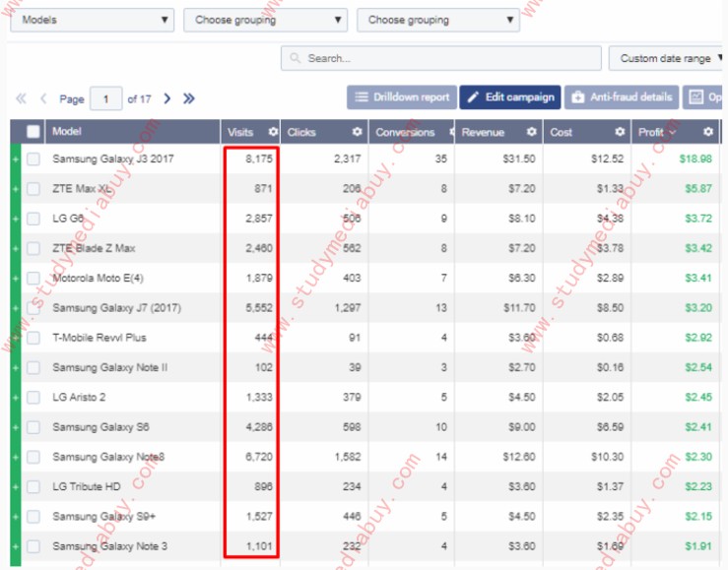The height and width of the screenshot is (570, 728).
Task: Select the Samsung Galaxy S6 checkbox
Action: 33,427
